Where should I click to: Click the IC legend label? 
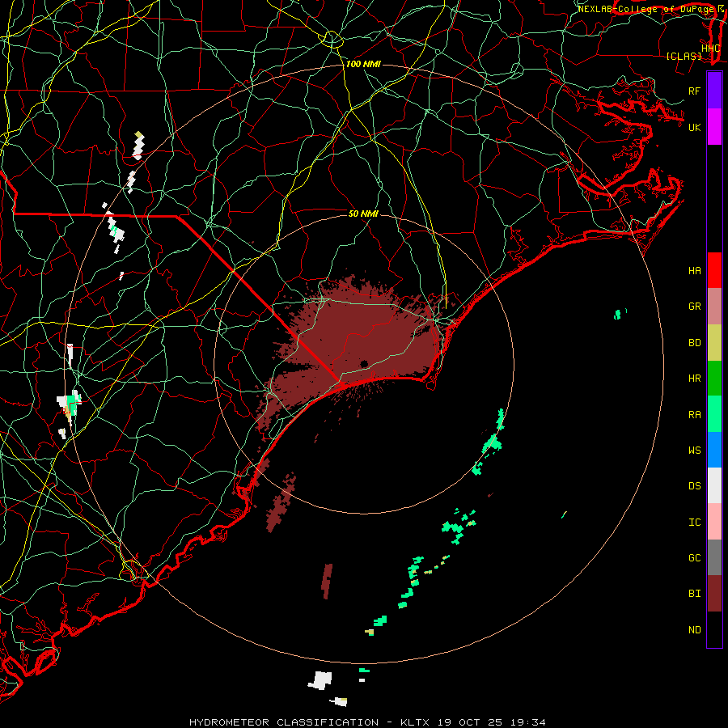pos(694,523)
